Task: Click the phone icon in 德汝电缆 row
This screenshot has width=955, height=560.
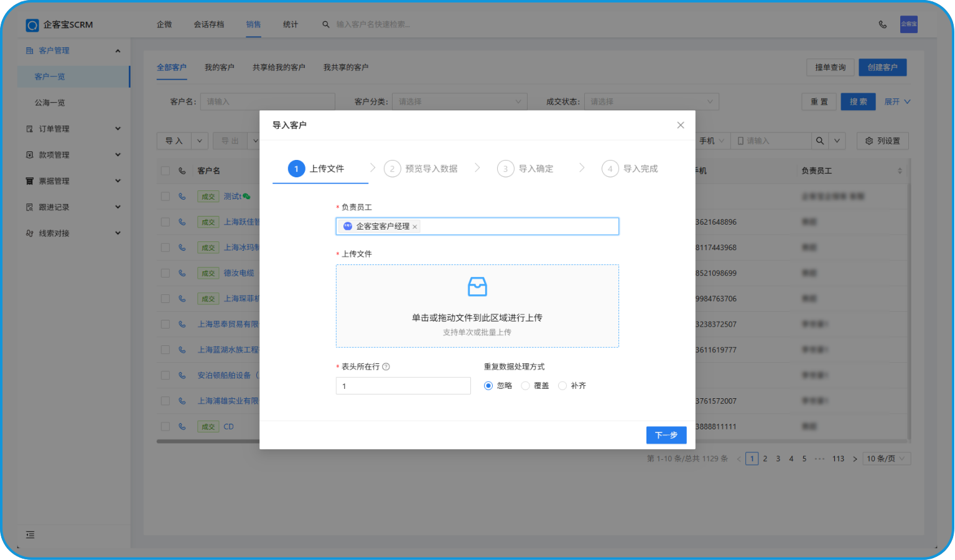Action: [182, 273]
